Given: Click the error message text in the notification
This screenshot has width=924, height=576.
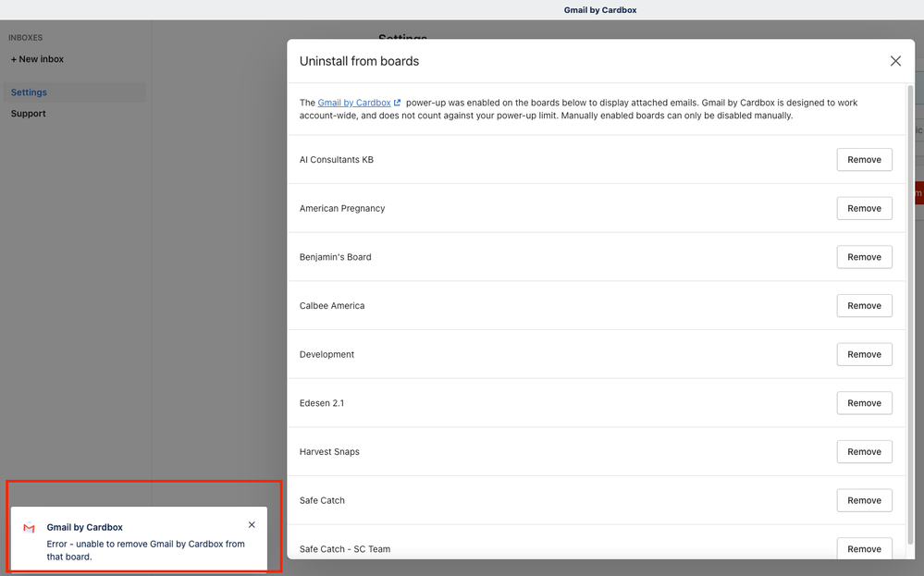Looking at the screenshot, I should (x=145, y=550).
